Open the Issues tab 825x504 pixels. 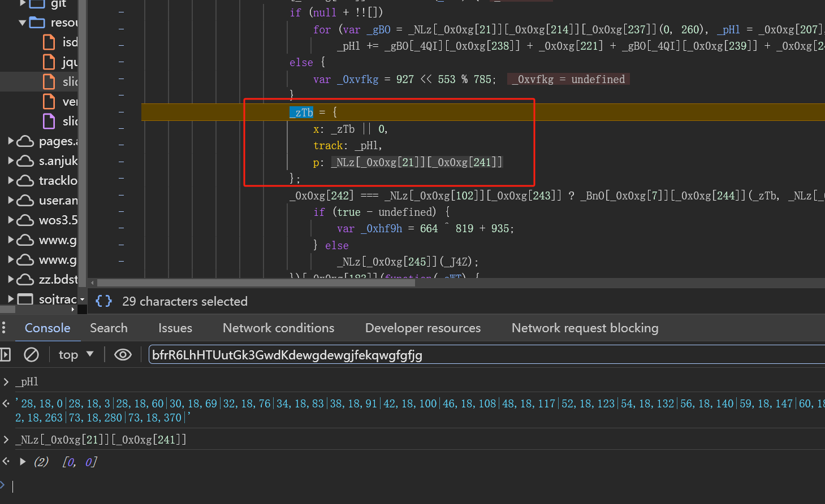[x=175, y=328]
